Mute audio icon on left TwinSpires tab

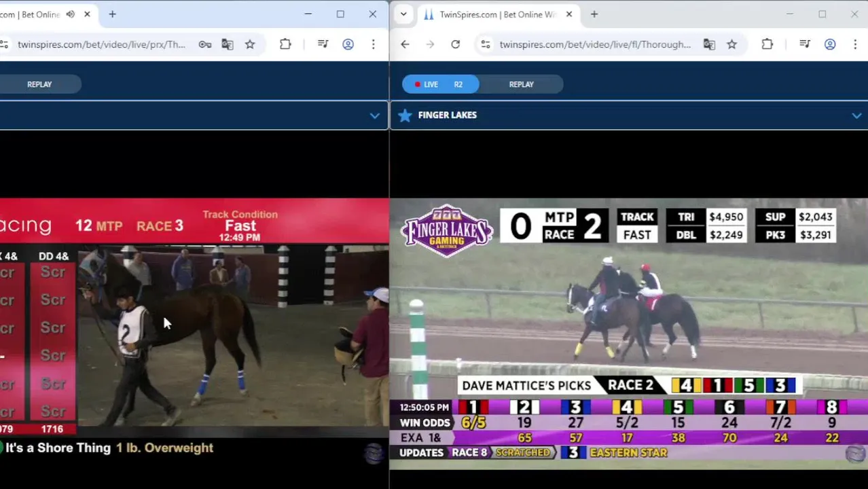(70, 14)
